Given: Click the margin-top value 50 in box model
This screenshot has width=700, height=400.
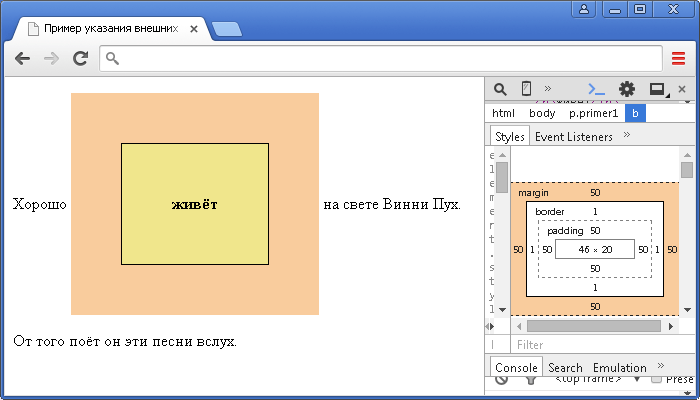Looking at the screenshot, I should click(595, 192).
